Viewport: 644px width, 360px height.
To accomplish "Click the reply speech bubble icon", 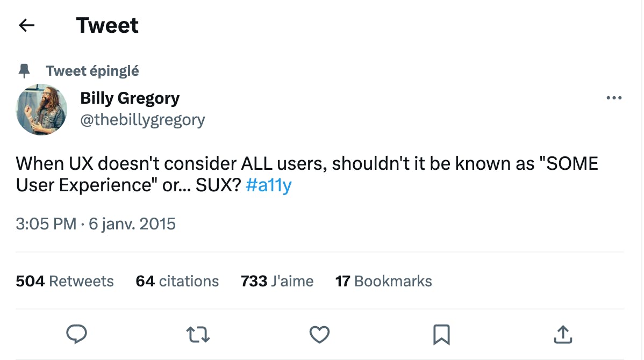I will 76,335.
